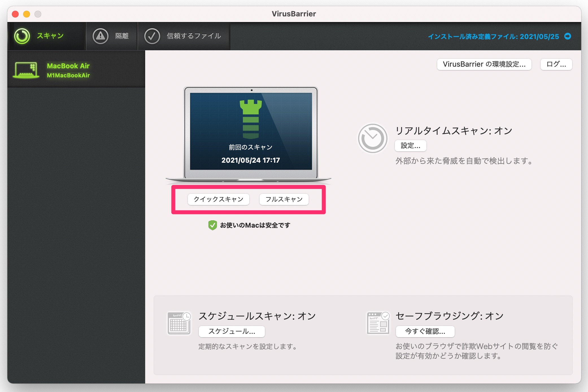Click the セーフブラウジング: オン heading
This screenshot has height=392, width=588.
point(450,316)
